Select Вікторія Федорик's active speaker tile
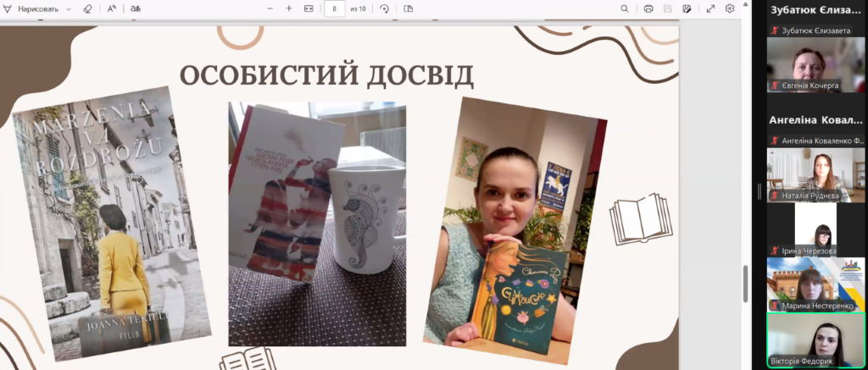This screenshot has width=868, height=370. click(816, 340)
